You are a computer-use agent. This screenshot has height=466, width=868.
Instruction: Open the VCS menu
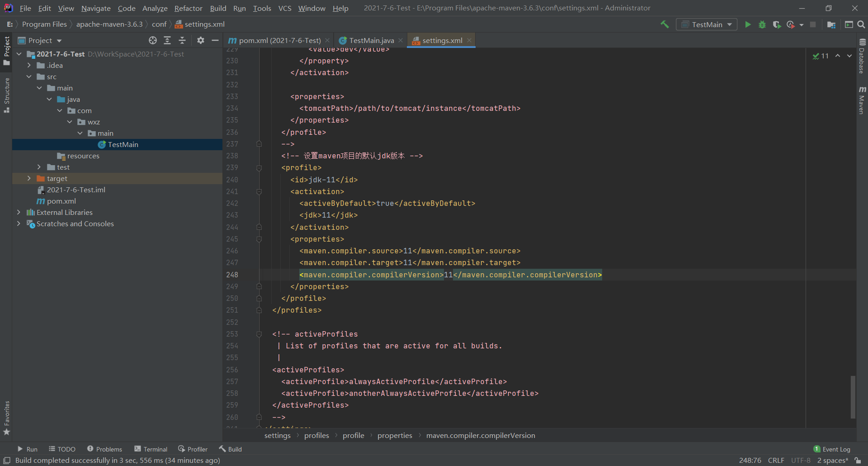click(285, 8)
